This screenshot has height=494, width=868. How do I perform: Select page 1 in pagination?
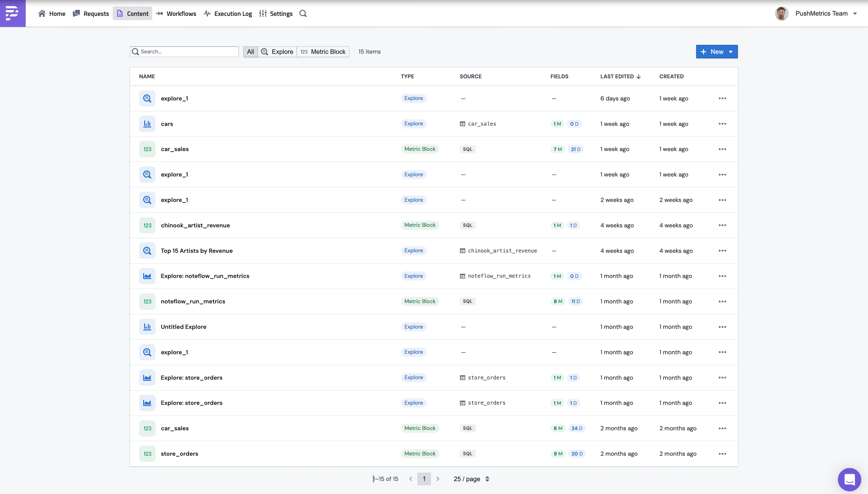coord(424,479)
